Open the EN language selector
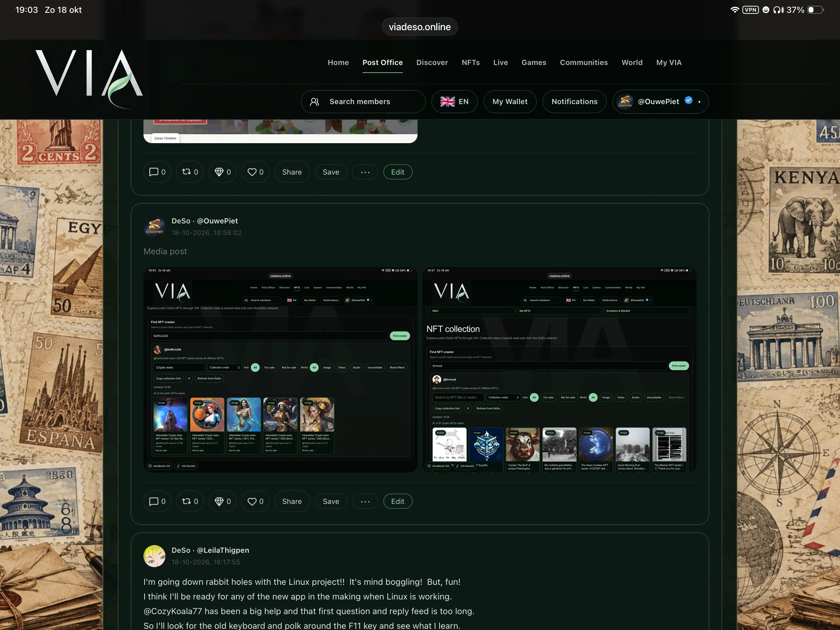Screen dimensions: 840x630 point(454,101)
